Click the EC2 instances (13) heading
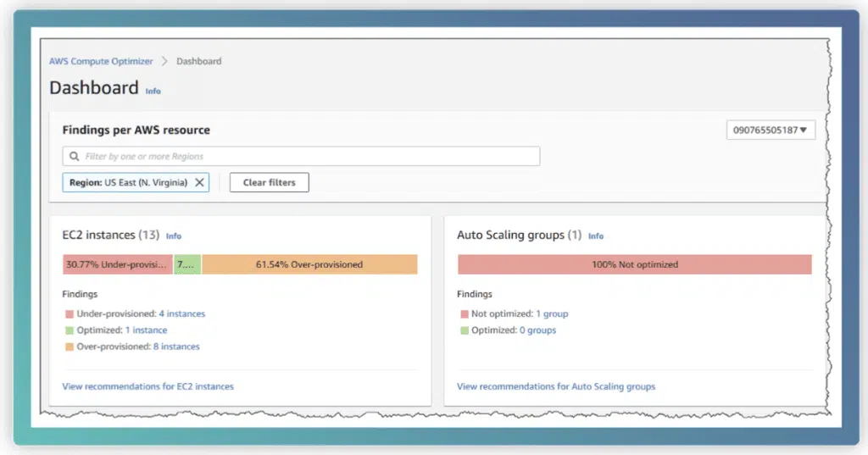Image resolution: width=868 pixels, height=455 pixels. click(111, 235)
